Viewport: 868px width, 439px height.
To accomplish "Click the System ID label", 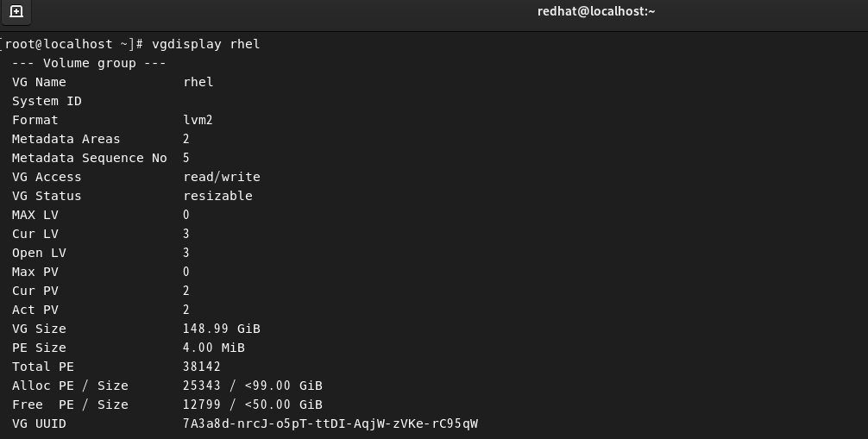I will 47,101.
